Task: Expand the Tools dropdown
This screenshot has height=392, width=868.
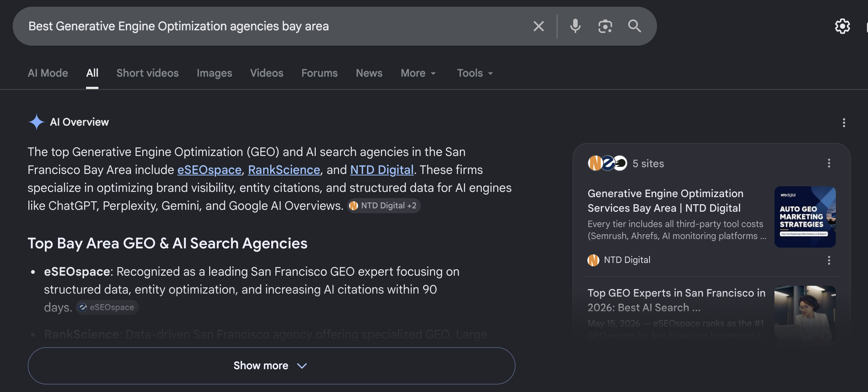Action: coord(475,73)
